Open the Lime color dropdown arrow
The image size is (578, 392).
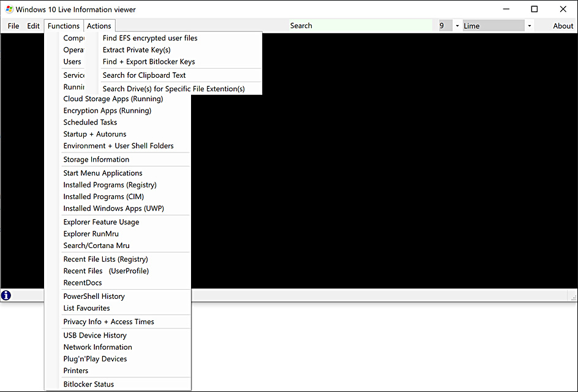(528, 25)
